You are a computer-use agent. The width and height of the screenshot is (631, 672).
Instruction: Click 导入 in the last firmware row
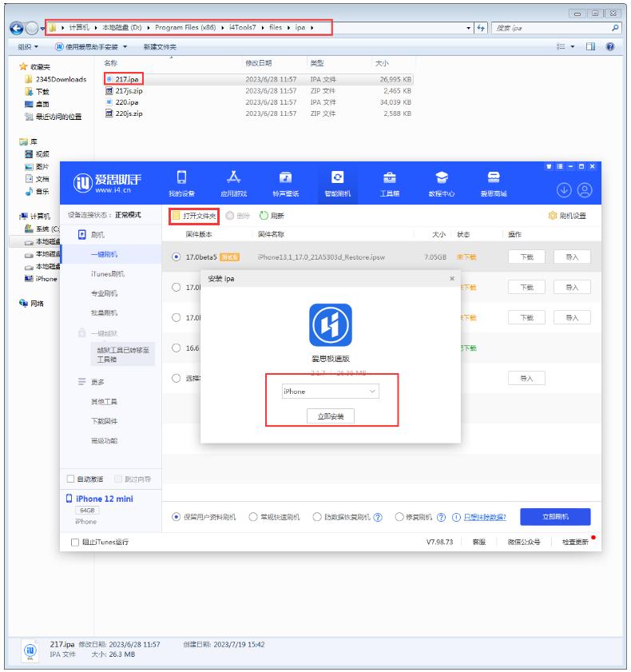pyautogui.click(x=526, y=378)
